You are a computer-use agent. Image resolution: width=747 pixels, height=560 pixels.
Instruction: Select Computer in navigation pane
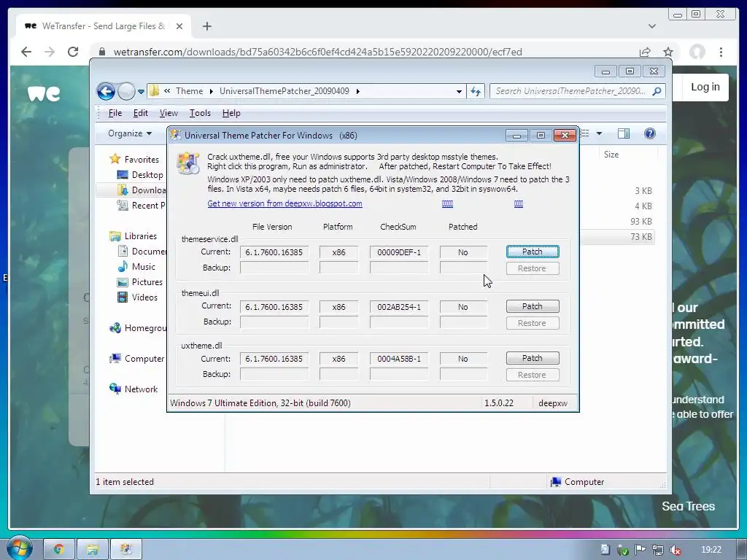[144, 359]
